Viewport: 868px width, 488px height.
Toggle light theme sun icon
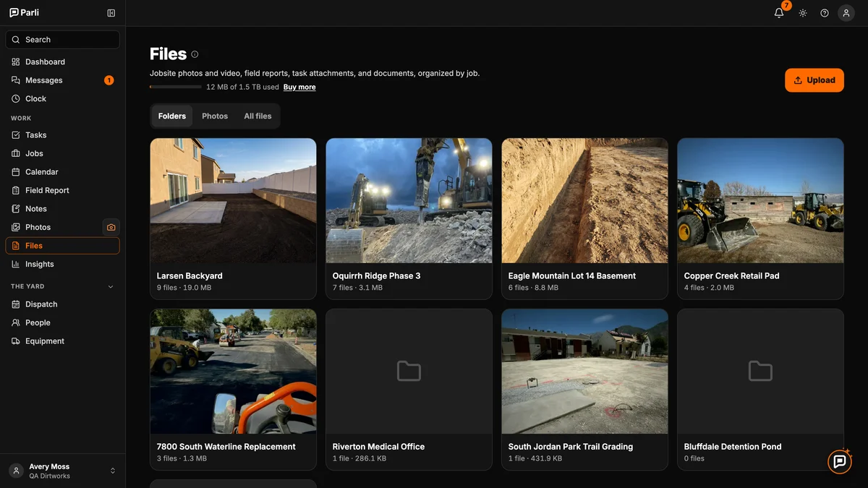click(x=803, y=13)
